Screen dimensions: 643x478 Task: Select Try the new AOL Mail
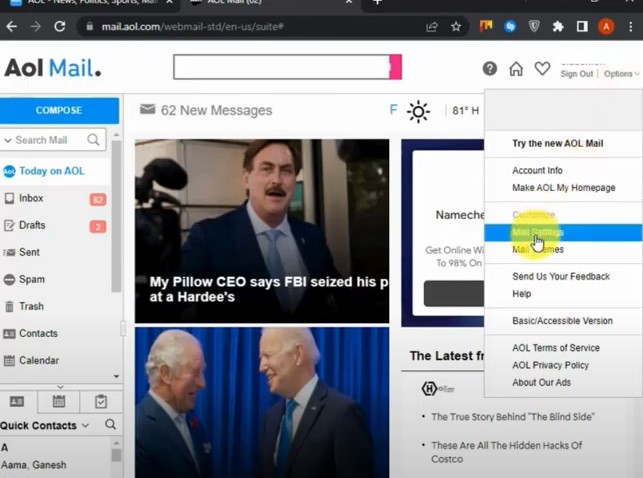[558, 143]
